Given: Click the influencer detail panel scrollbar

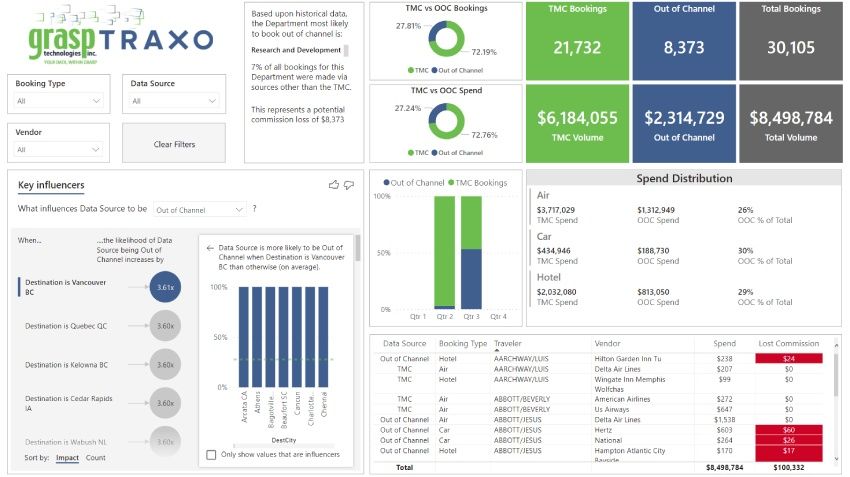Looking at the screenshot, I should [358, 248].
